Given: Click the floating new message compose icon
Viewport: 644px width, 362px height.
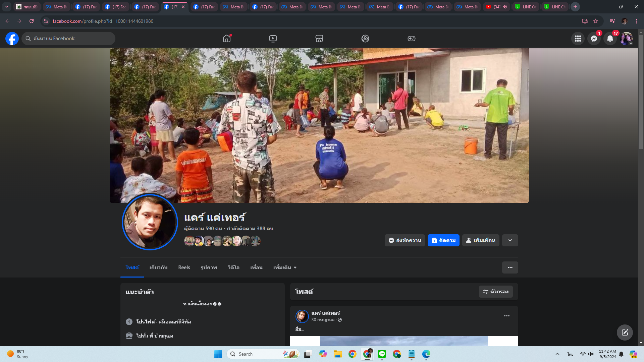Looking at the screenshot, I should pyautogui.click(x=625, y=332).
